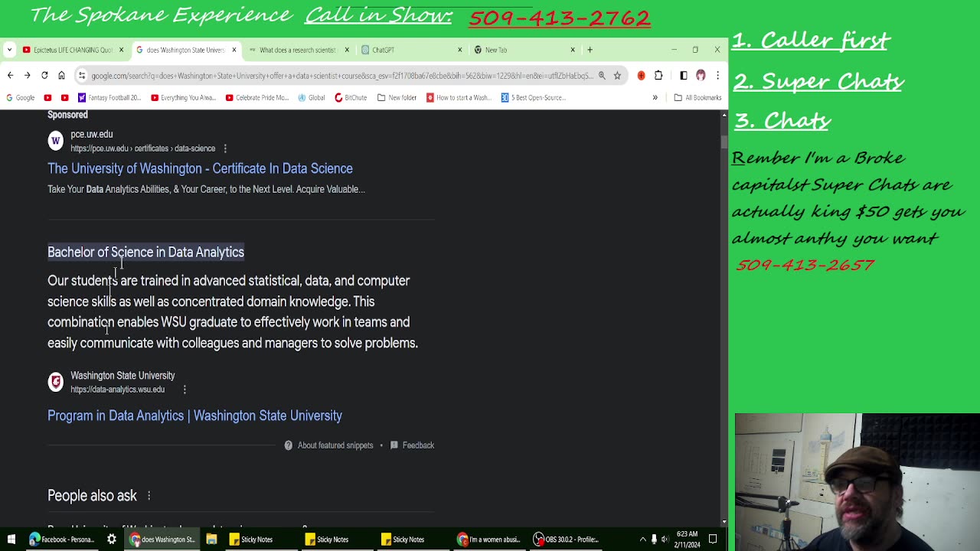This screenshot has width=980, height=551.
Task: Click the microphone tray icon
Action: point(654,540)
